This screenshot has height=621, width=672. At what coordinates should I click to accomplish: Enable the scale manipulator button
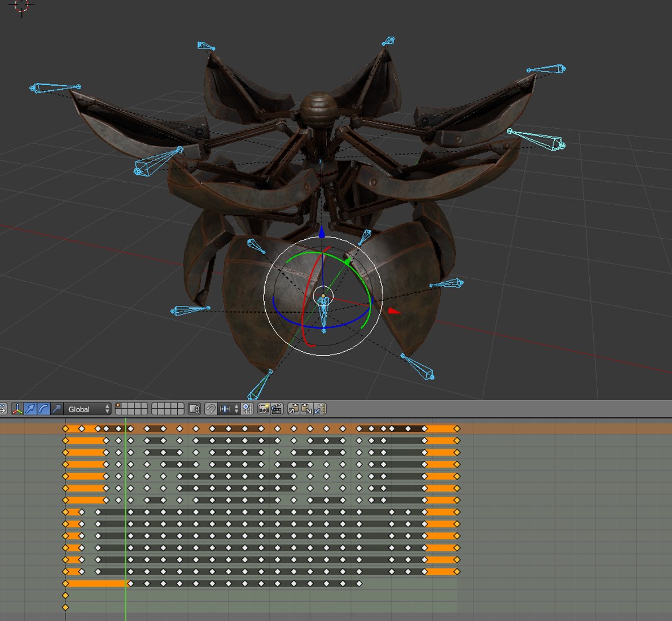point(56,409)
